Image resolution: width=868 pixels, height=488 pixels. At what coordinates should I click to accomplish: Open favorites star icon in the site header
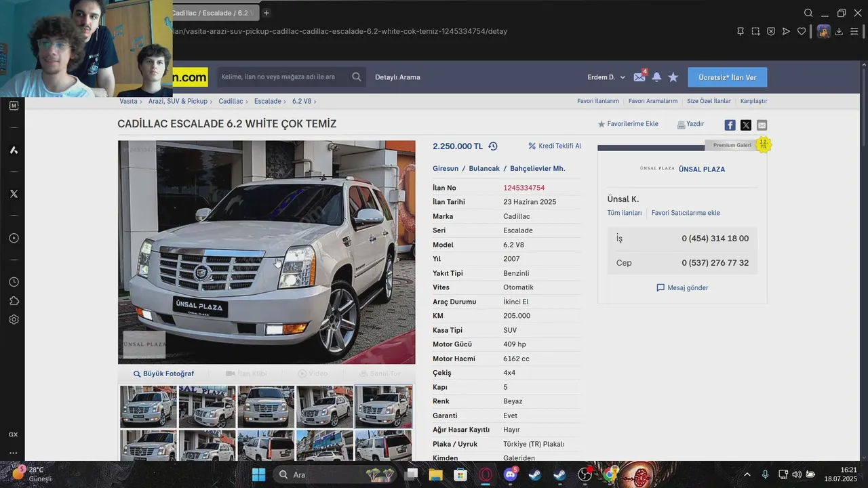[x=673, y=77]
